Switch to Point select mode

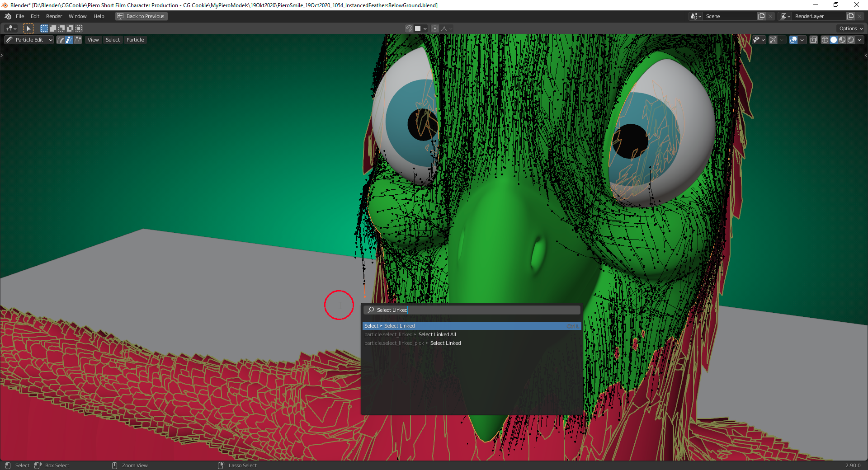69,39
